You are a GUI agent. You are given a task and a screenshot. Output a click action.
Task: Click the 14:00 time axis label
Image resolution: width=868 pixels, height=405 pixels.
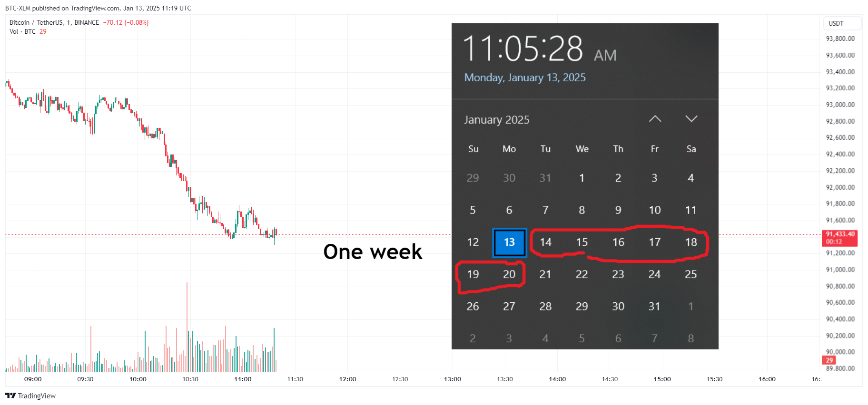[x=557, y=379]
